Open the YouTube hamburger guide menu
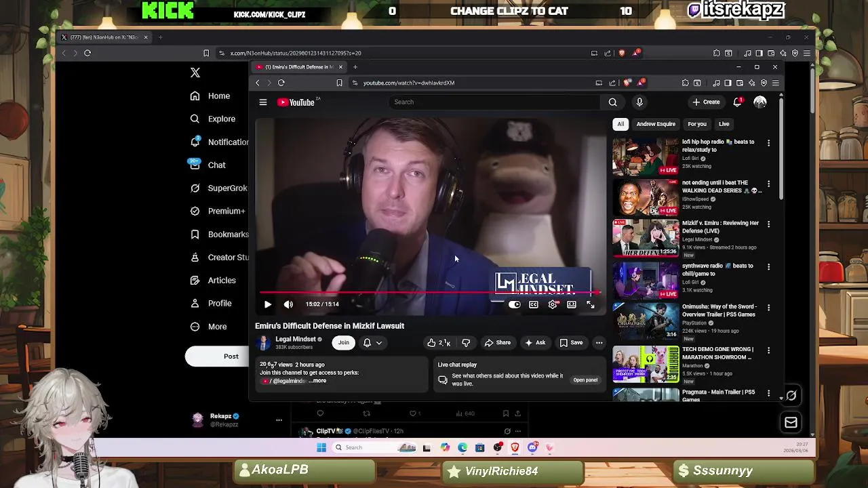The height and width of the screenshot is (488, 868). [x=263, y=102]
